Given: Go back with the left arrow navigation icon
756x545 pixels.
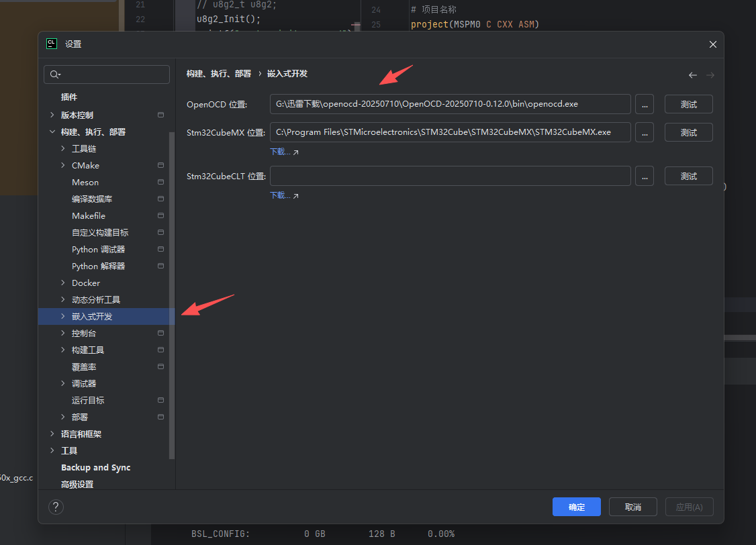Looking at the screenshot, I should pos(693,75).
